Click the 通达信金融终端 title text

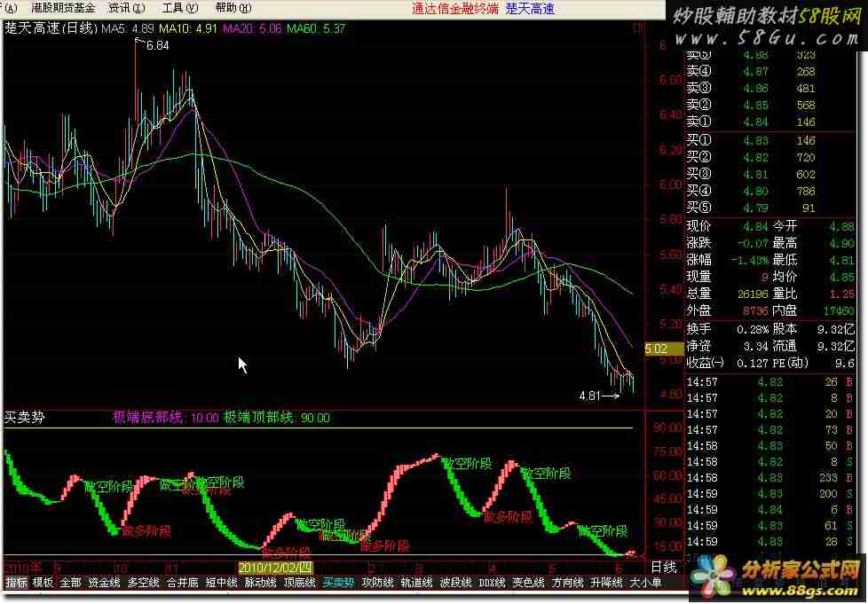455,8
